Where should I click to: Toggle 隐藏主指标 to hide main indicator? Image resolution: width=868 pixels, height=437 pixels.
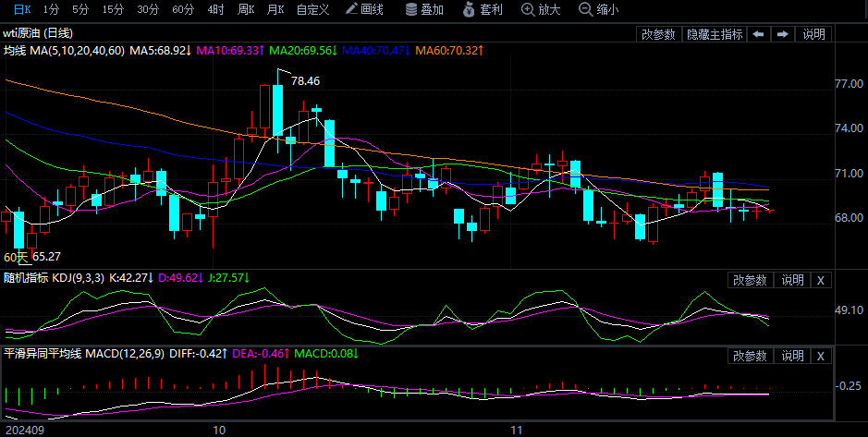(715, 34)
